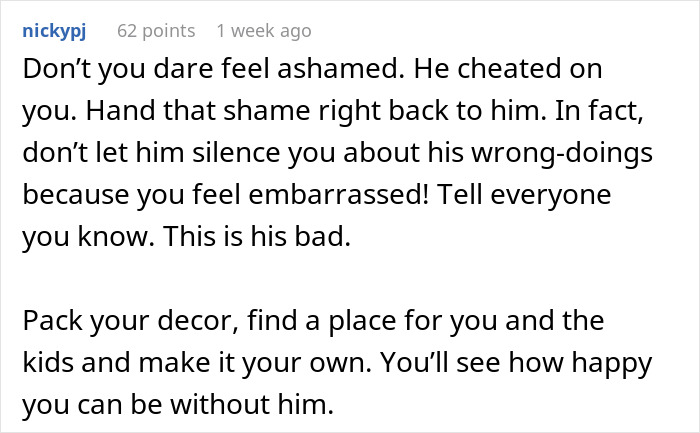Viewport: 700px width, 433px height.
Task: Click the phrase 'In fact,' in comment
Action: pos(599,111)
